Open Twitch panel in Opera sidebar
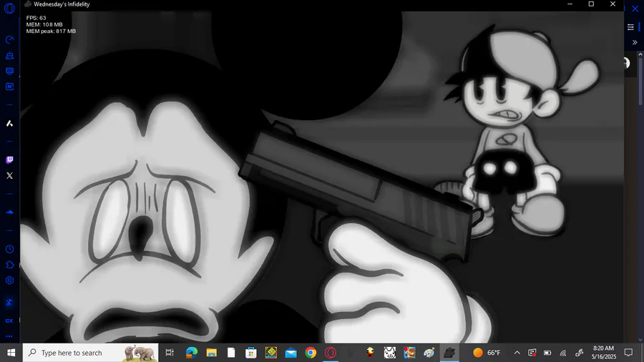 pos(9,160)
